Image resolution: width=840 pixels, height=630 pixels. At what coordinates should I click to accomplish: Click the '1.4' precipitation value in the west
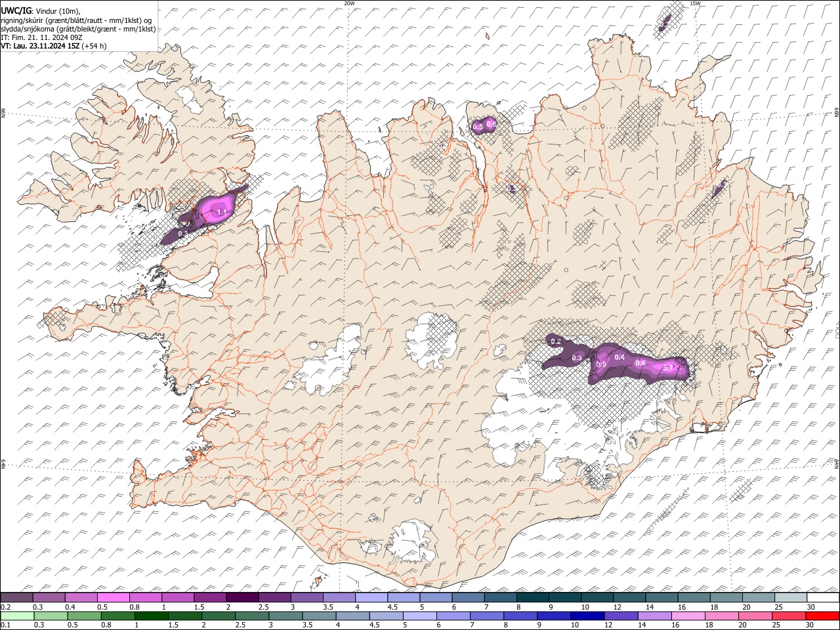coord(222,211)
